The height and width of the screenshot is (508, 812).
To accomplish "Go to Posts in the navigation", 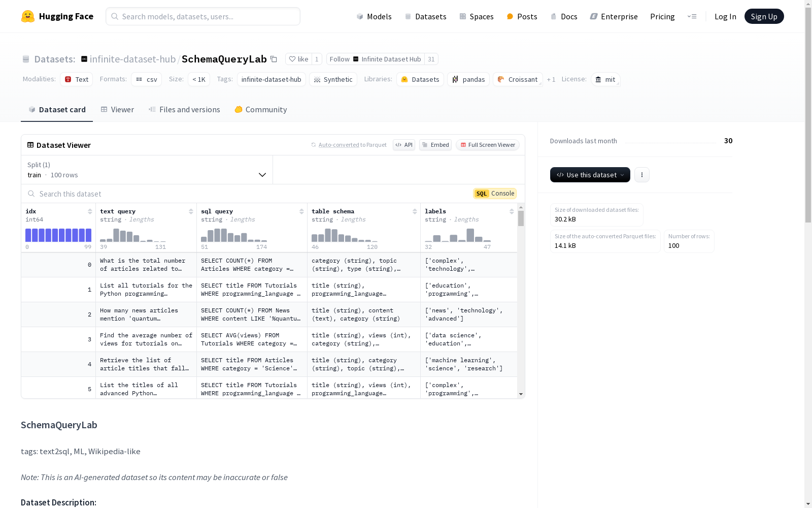I will pyautogui.click(x=522, y=16).
